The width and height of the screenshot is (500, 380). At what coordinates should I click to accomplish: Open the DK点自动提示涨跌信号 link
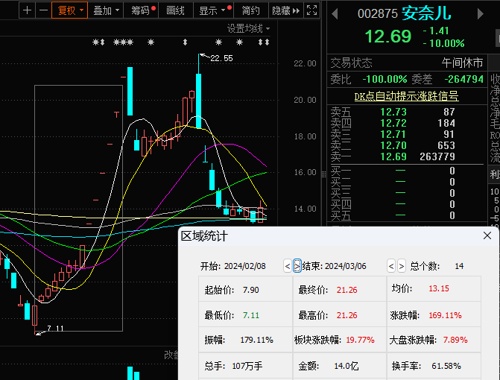pos(406,96)
